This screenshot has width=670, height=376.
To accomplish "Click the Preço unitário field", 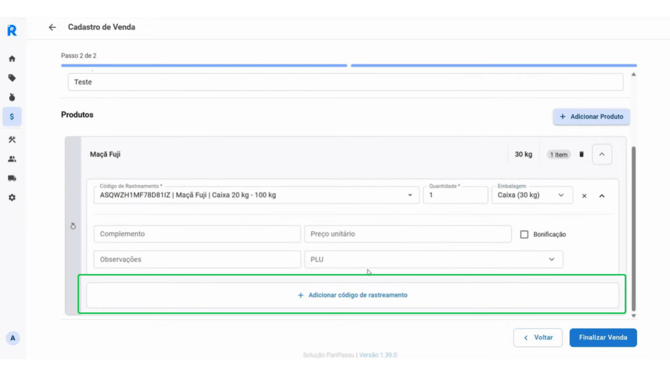I will click(408, 234).
